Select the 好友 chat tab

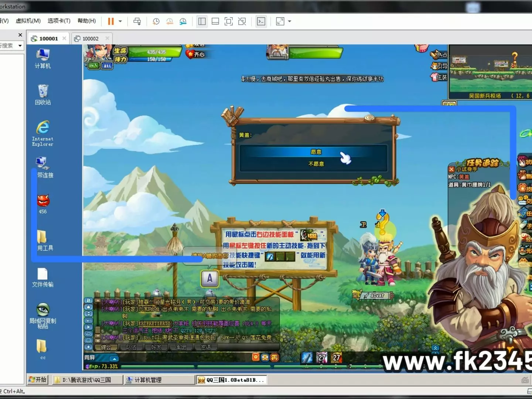point(156,347)
